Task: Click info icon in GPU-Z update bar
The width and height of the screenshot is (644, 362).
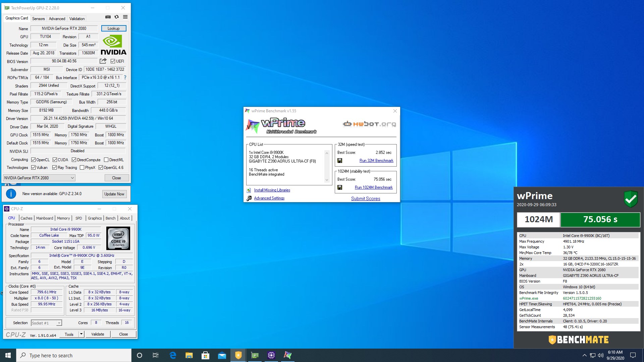Action: (11, 194)
